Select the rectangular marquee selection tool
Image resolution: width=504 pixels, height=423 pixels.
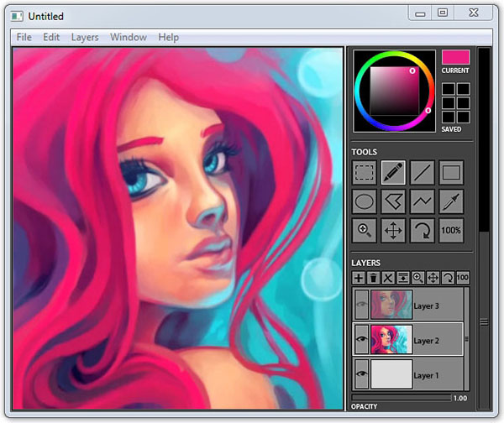(365, 173)
